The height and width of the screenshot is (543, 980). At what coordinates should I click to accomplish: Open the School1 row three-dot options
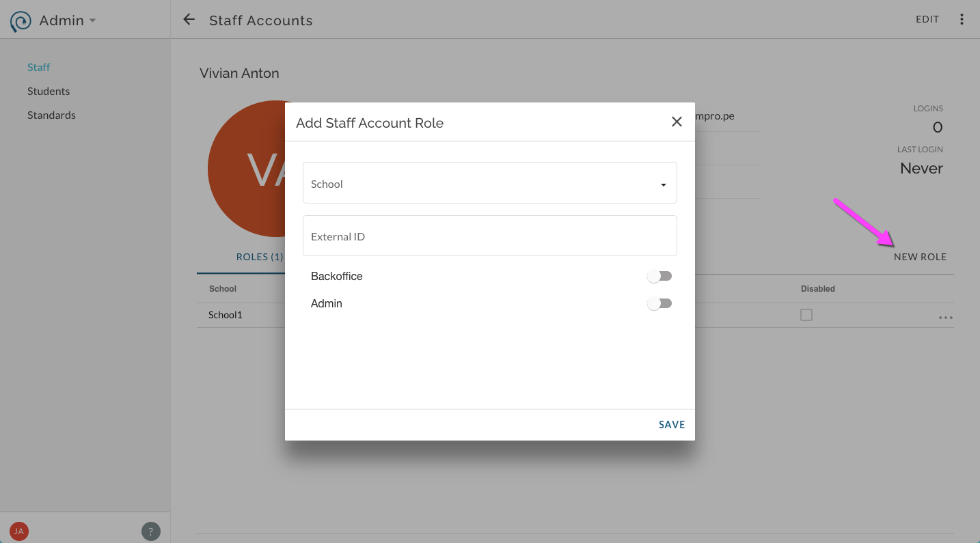946,318
